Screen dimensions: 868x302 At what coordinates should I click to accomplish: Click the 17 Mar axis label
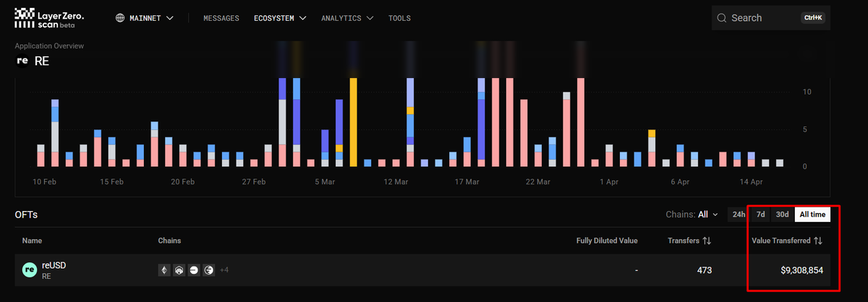(467, 182)
